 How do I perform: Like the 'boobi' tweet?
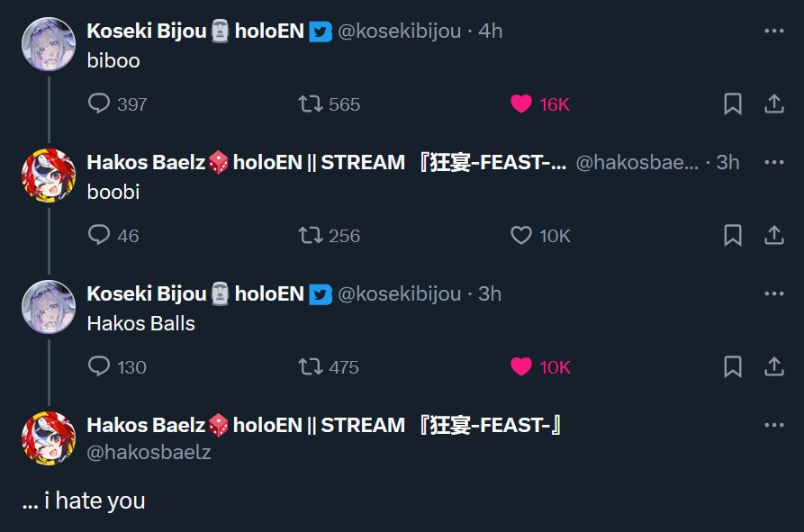coord(521,236)
